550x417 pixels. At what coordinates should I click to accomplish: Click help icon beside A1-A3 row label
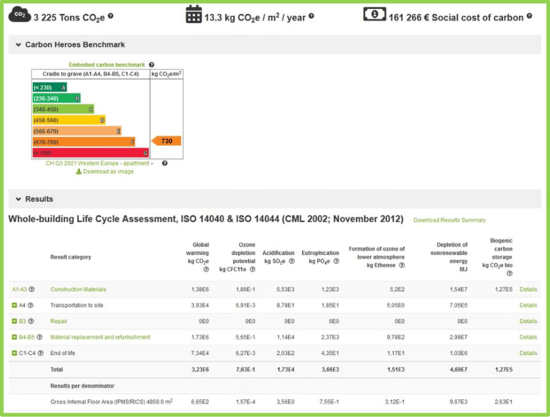click(32, 289)
